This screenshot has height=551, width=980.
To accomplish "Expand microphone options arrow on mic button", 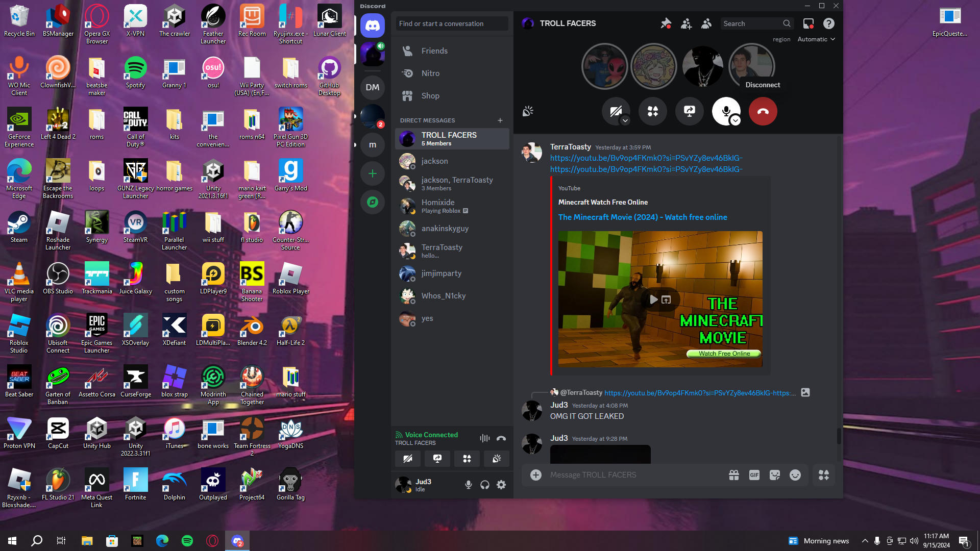I will pyautogui.click(x=736, y=121).
